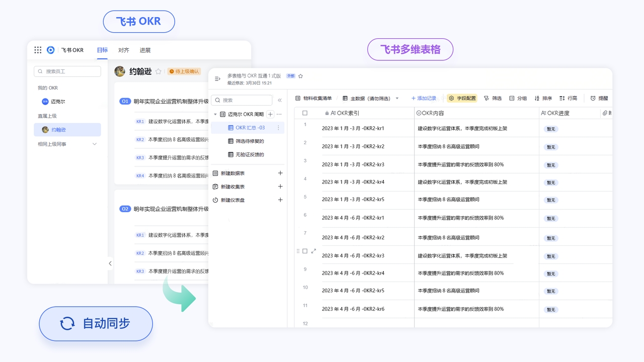644x362 pixels.
Task: Add a view to 迈克尔 OKR 周期
Action: tap(270, 115)
